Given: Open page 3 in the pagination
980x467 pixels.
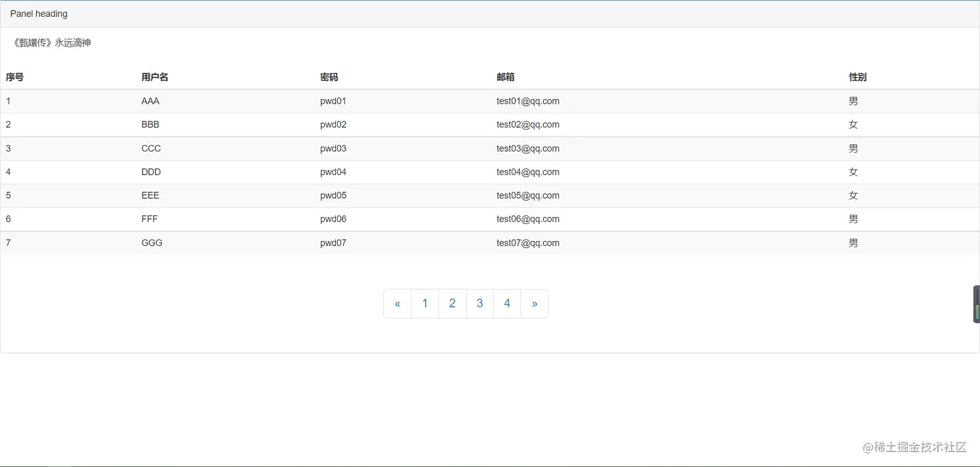Looking at the screenshot, I should 480,304.
